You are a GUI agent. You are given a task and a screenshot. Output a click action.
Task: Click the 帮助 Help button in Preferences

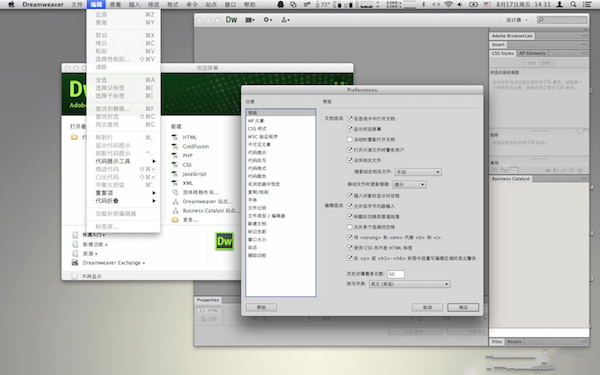coord(261,307)
